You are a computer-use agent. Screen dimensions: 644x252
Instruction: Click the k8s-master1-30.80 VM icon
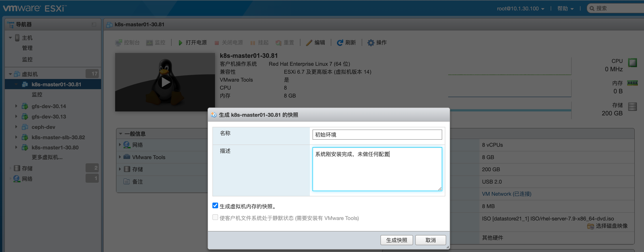[25, 147]
